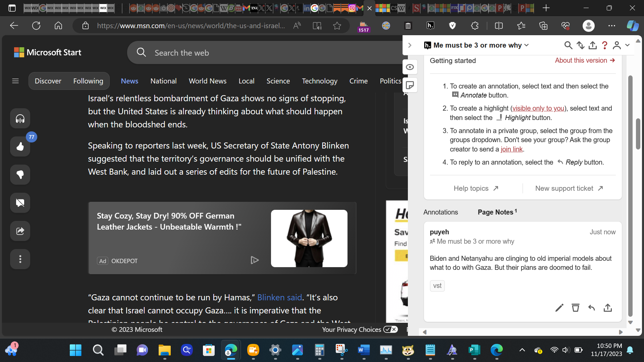Screen dimensions: 644x362
Task: Like the article thumbs up icon
Action: (20, 146)
